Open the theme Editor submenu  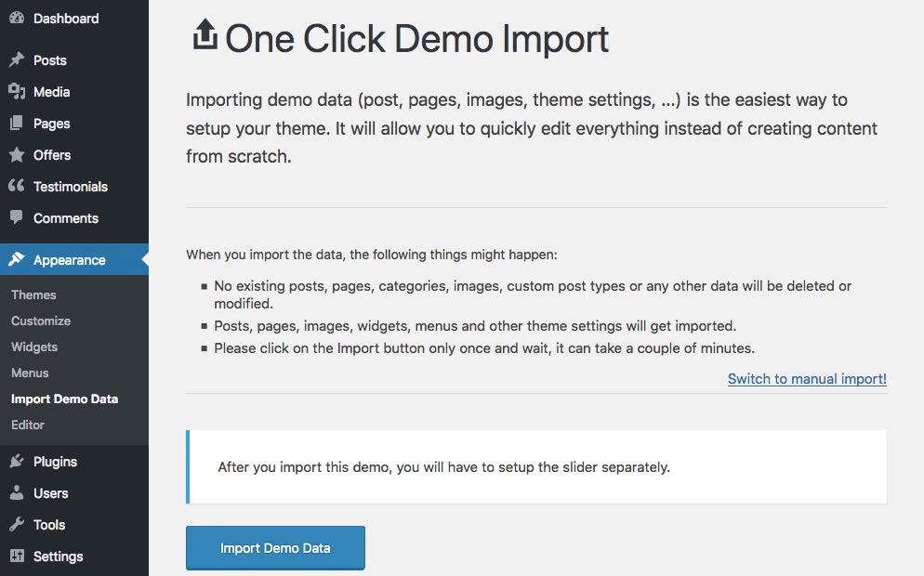[28, 425]
